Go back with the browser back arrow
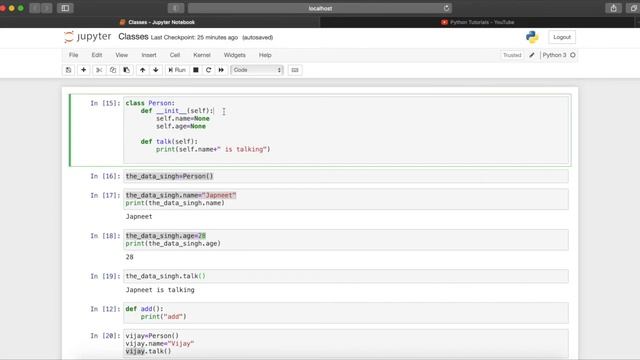This screenshot has height=360, width=640. tap(35, 8)
